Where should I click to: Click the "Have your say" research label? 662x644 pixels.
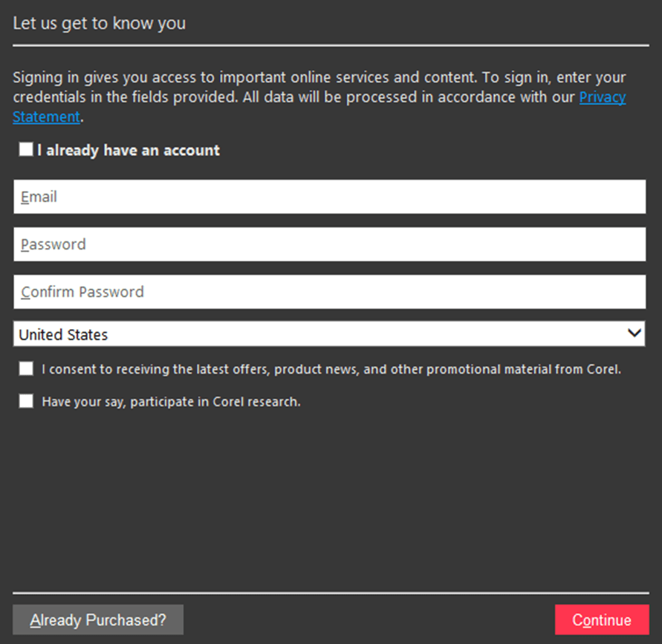pos(171,402)
